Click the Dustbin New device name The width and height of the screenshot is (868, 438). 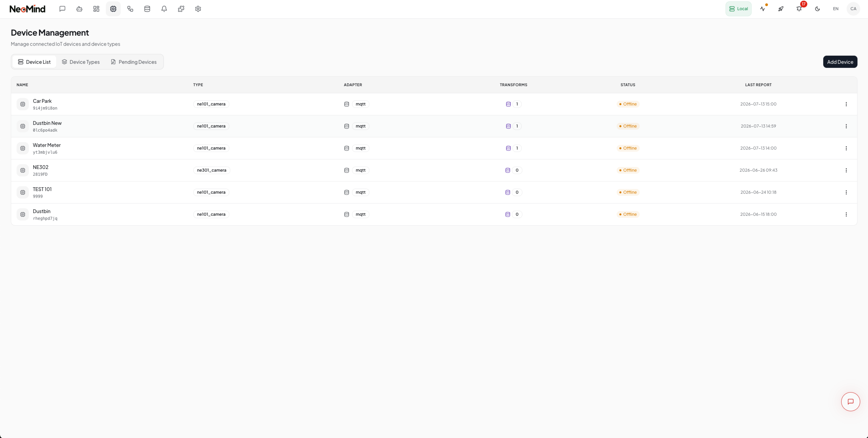point(47,123)
